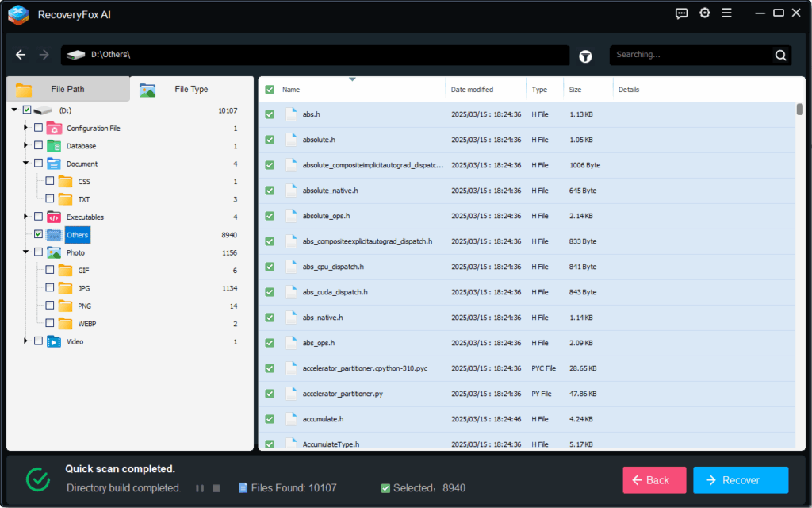
Task: Collapse the Photo node
Action: tap(25, 252)
